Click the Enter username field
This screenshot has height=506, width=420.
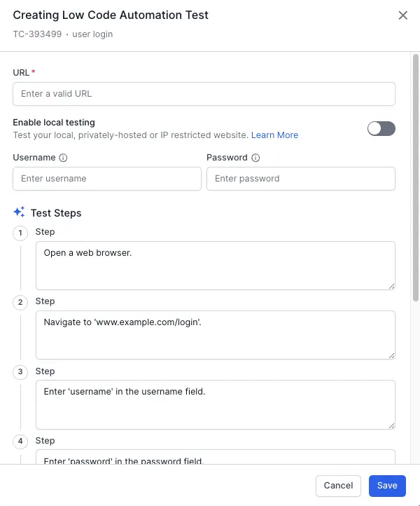[107, 179]
